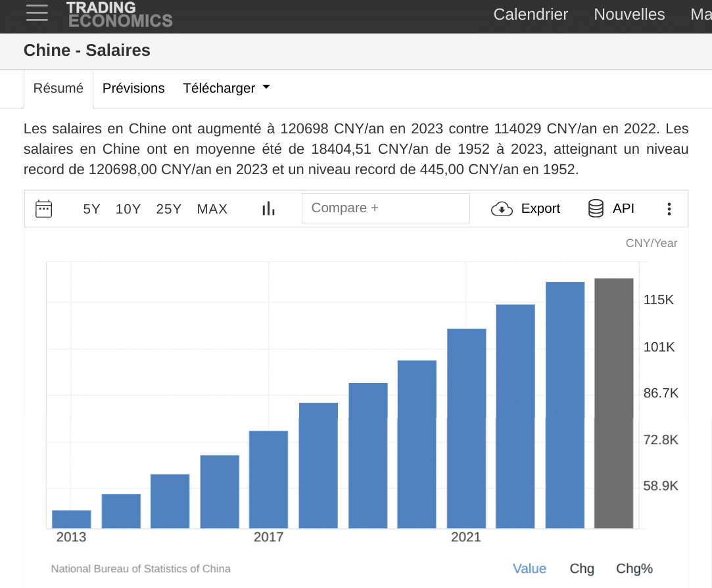Open the Prévisions tab
The height and width of the screenshot is (588, 712).
[x=133, y=88]
